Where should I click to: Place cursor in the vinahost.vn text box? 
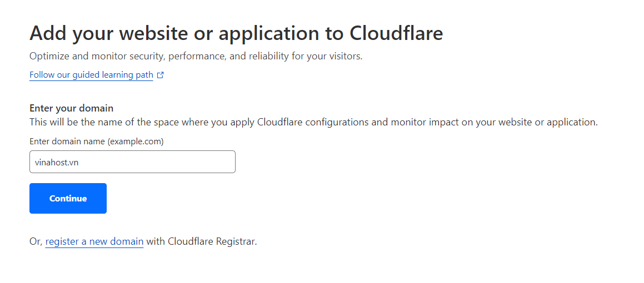coord(132,162)
